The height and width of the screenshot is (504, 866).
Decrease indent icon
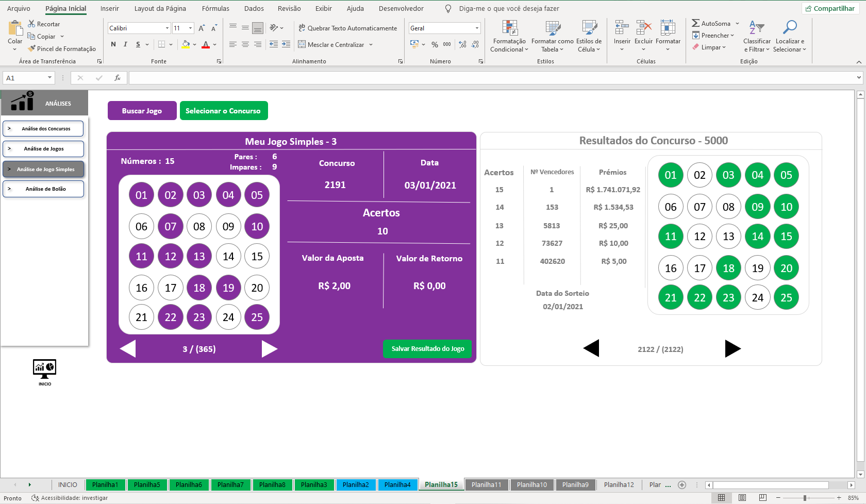click(274, 44)
